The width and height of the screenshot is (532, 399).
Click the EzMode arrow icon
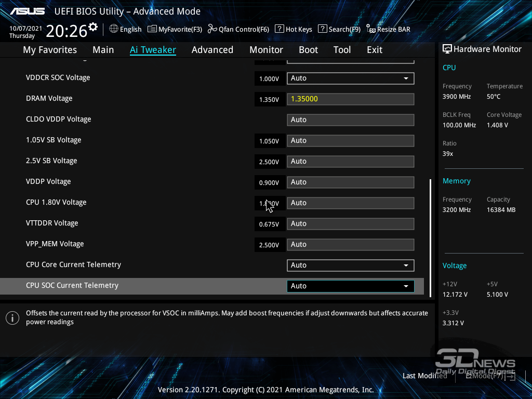[510, 376]
